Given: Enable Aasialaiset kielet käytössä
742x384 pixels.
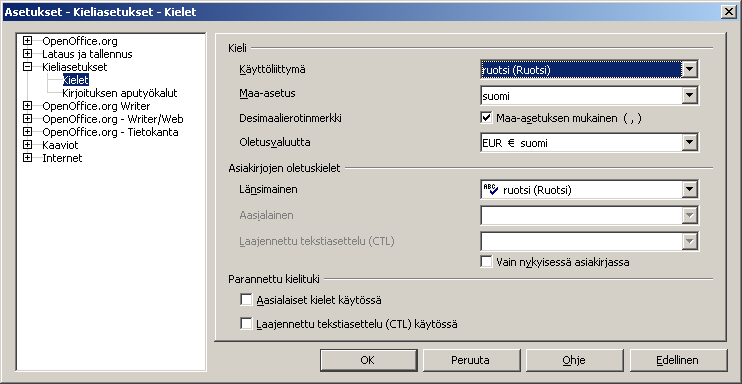Looking at the screenshot, I should coord(246,300).
